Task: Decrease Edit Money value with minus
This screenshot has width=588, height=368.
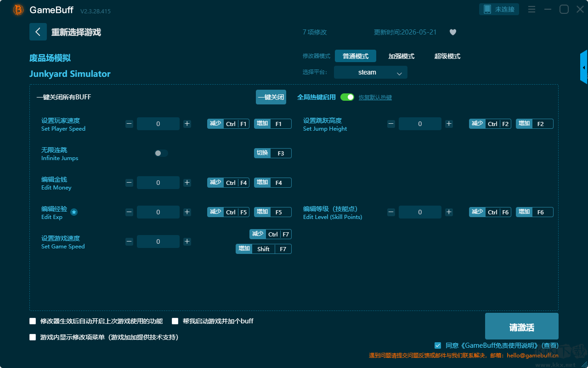Action: [x=129, y=183]
